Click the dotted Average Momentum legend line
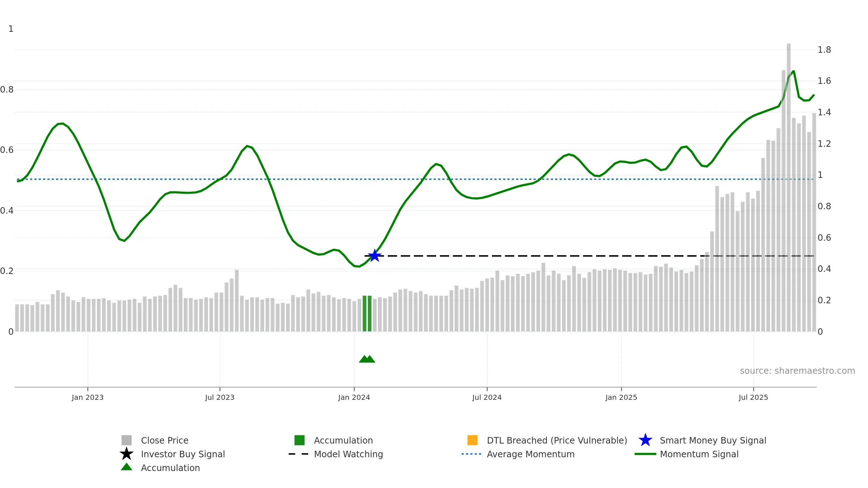The height and width of the screenshot is (488, 868). click(x=472, y=454)
